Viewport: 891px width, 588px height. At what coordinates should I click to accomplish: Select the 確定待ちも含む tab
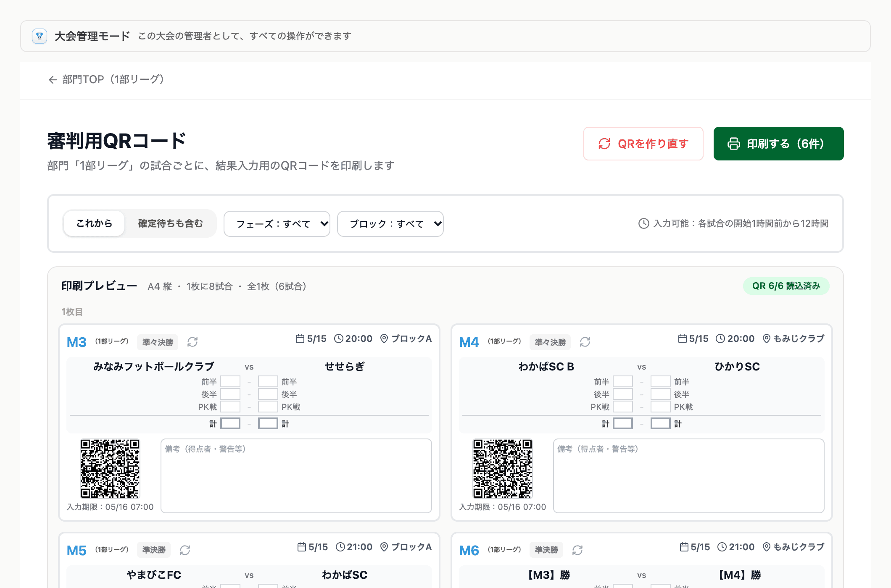[170, 223]
